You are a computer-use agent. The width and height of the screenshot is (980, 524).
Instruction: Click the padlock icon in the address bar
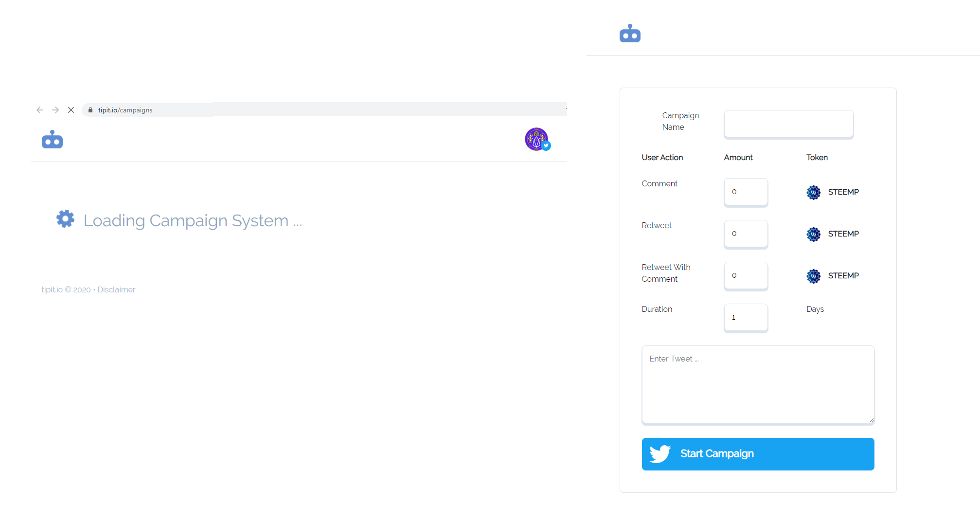point(90,110)
